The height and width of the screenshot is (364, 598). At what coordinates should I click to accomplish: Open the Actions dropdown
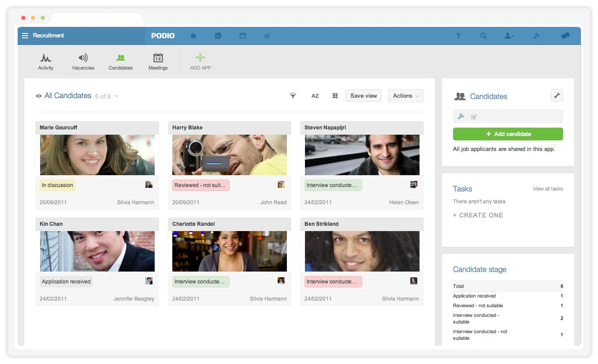[x=405, y=96]
